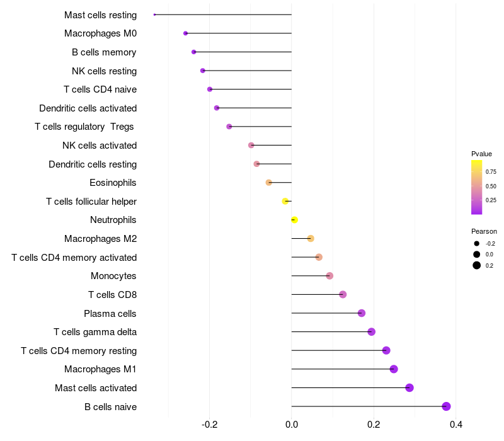The image size is (504, 441).
Task: Click the B cells naive data point
Action: (x=446, y=406)
